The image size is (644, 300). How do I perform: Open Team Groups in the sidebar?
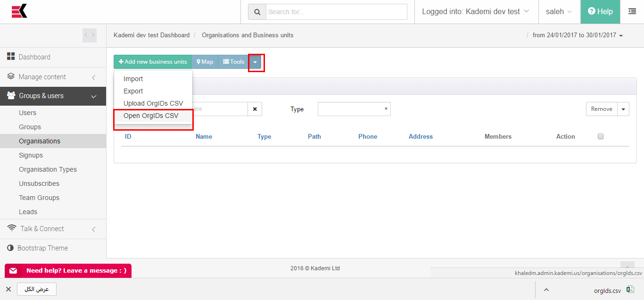tap(39, 198)
